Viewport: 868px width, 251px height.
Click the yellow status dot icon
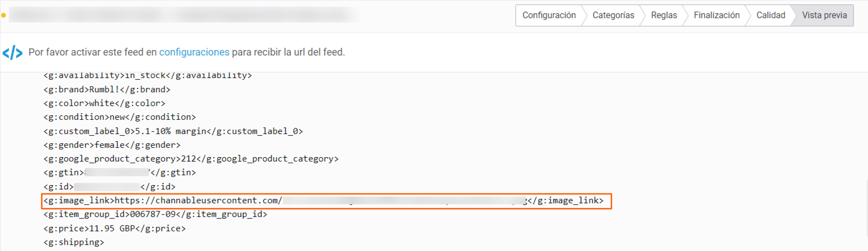point(3,15)
